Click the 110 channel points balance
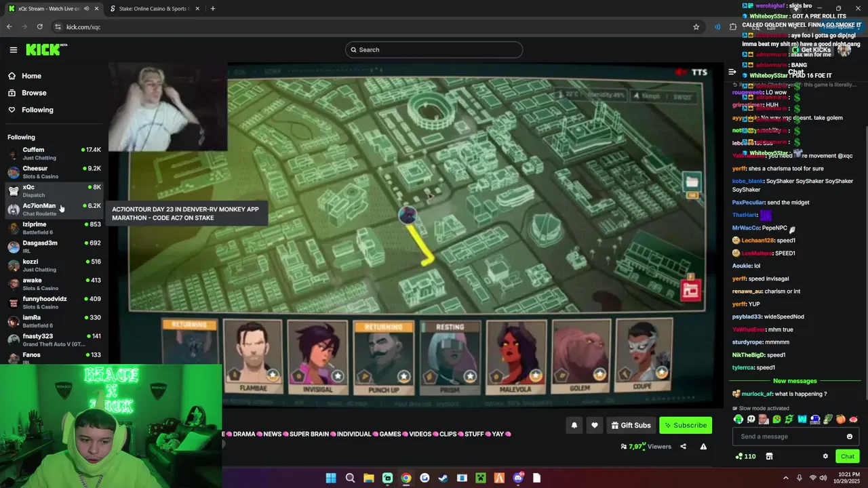The image size is (868, 488). click(x=745, y=456)
